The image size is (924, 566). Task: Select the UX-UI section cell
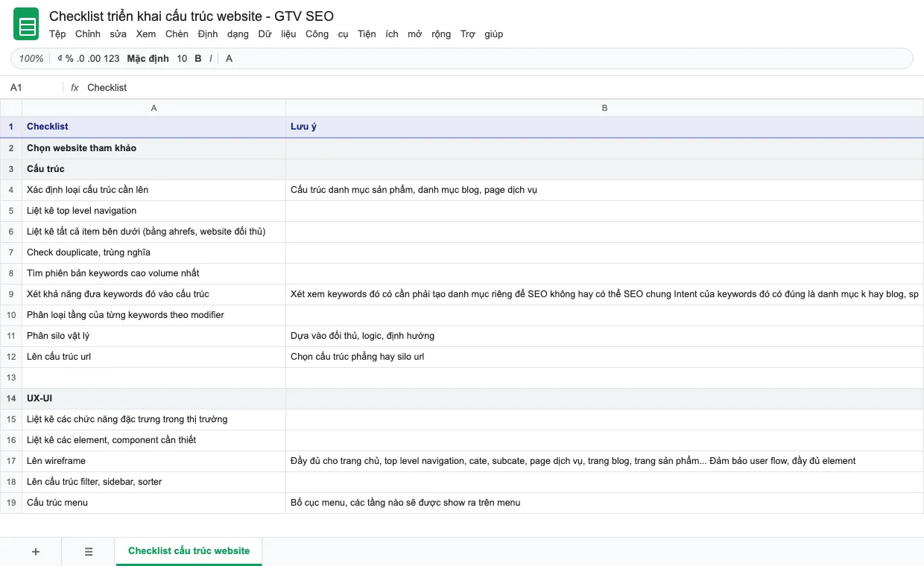tap(154, 398)
